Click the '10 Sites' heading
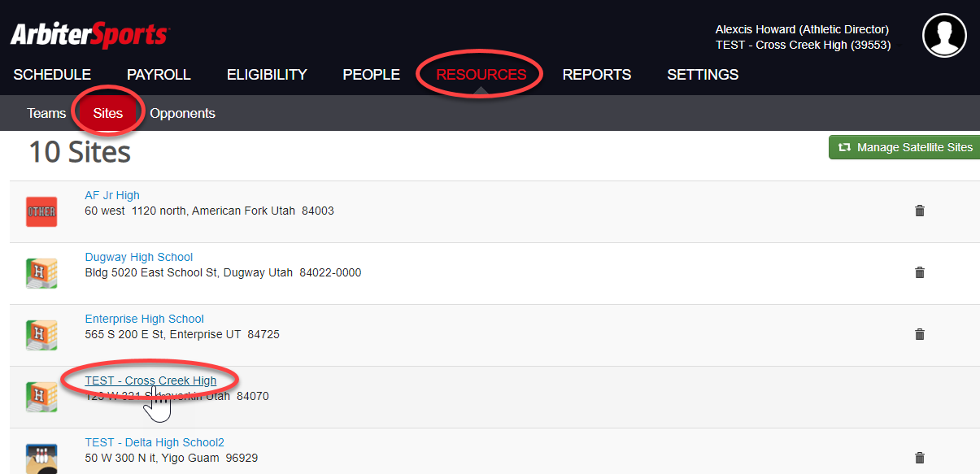 tap(80, 152)
